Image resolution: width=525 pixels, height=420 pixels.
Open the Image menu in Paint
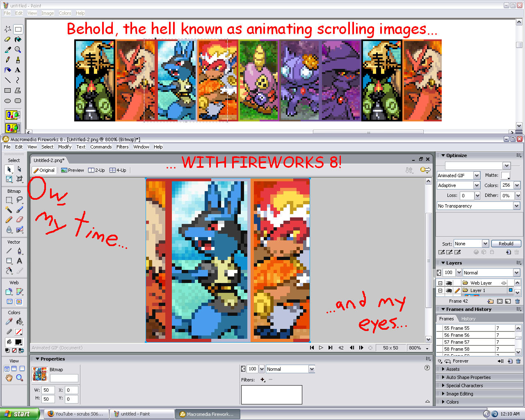pos(48,13)
